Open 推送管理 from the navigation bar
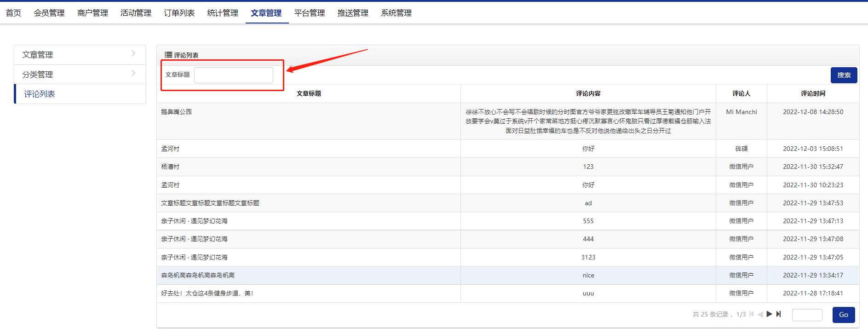 point(353,13)
